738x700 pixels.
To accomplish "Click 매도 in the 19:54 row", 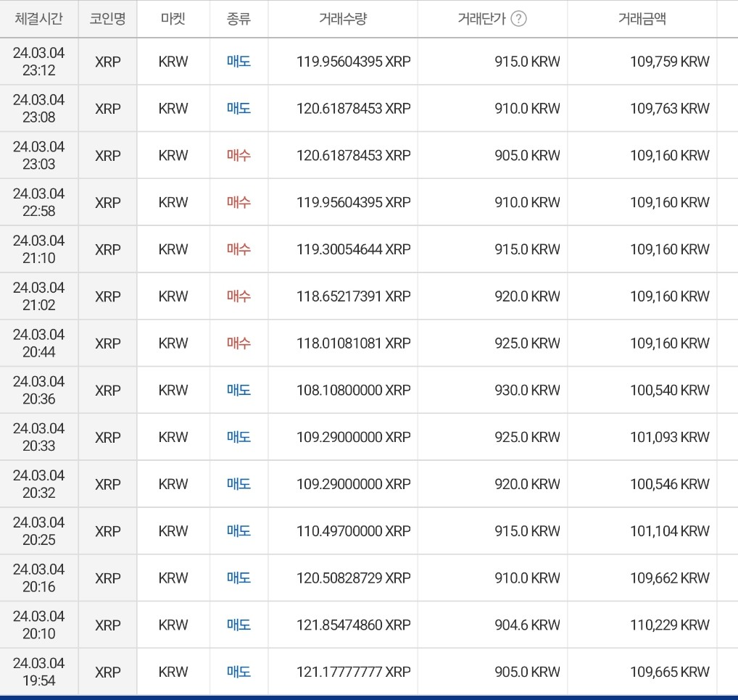I will 239,672.
